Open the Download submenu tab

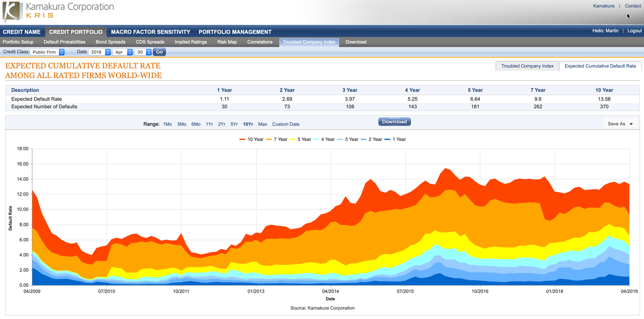tap(356, 42)
